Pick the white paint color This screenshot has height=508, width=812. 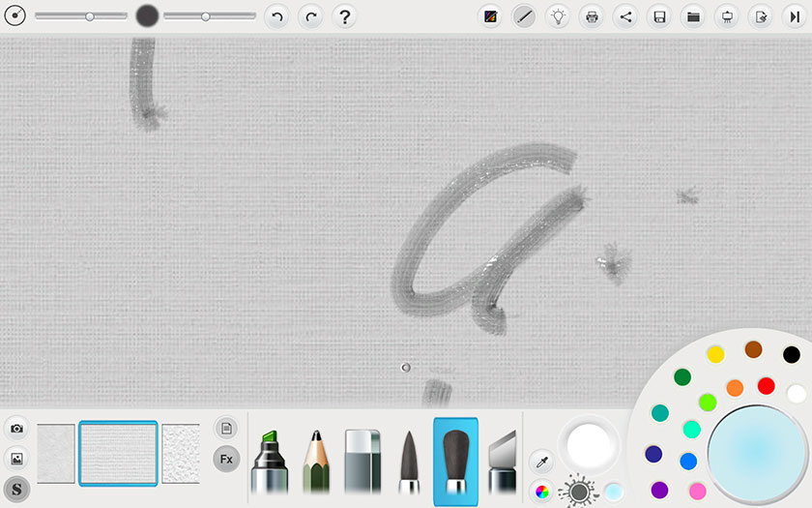pos(797,394)
